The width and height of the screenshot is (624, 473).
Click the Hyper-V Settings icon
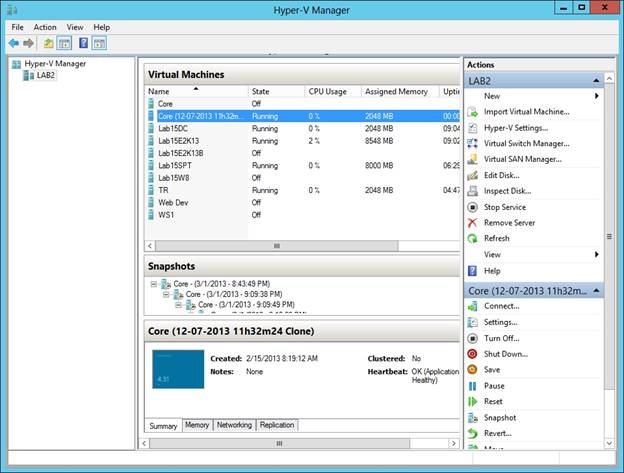click(x=472, y=128)
